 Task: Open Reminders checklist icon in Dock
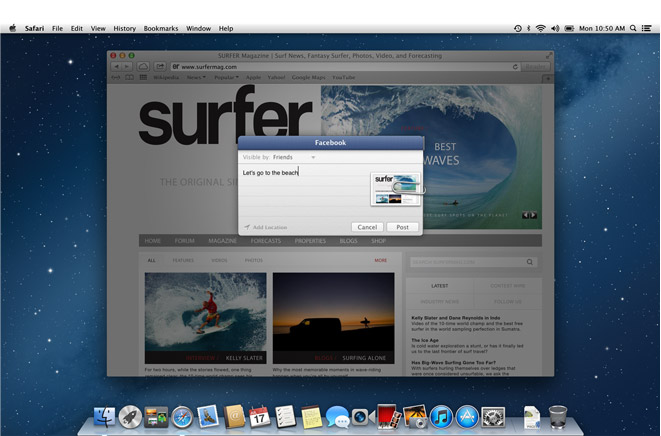coord(285,417)
